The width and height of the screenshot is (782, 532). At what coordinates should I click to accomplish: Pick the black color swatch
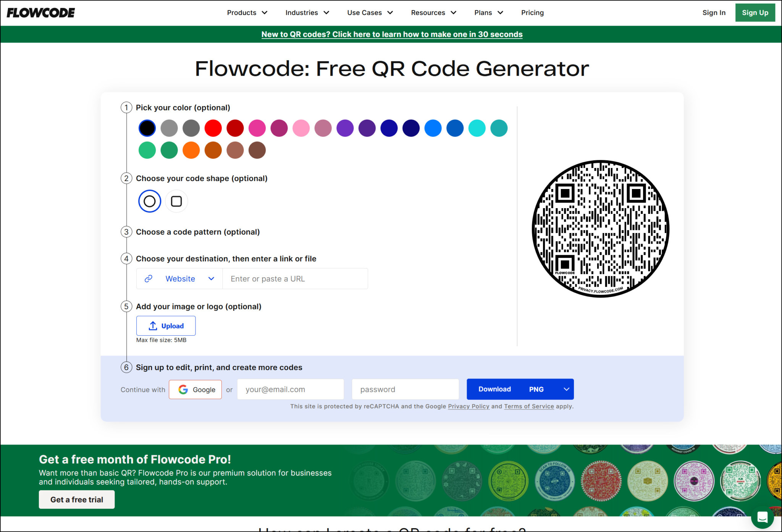pos(147,128)
